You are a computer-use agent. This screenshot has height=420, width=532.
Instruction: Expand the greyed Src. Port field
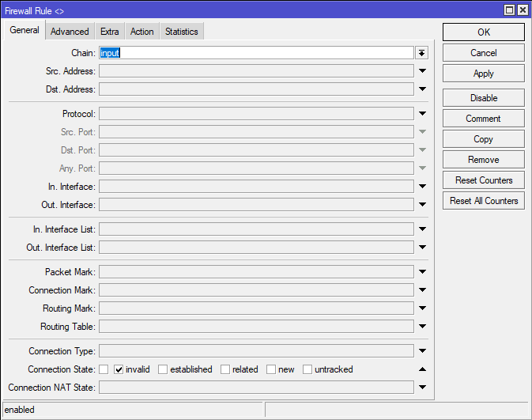[422, 132]
